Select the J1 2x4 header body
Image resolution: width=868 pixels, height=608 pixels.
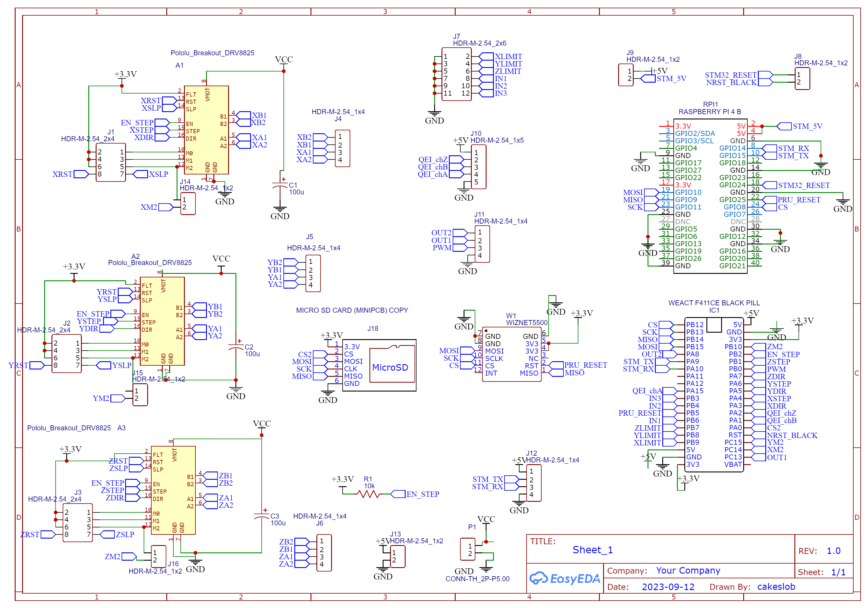point(111,162)
